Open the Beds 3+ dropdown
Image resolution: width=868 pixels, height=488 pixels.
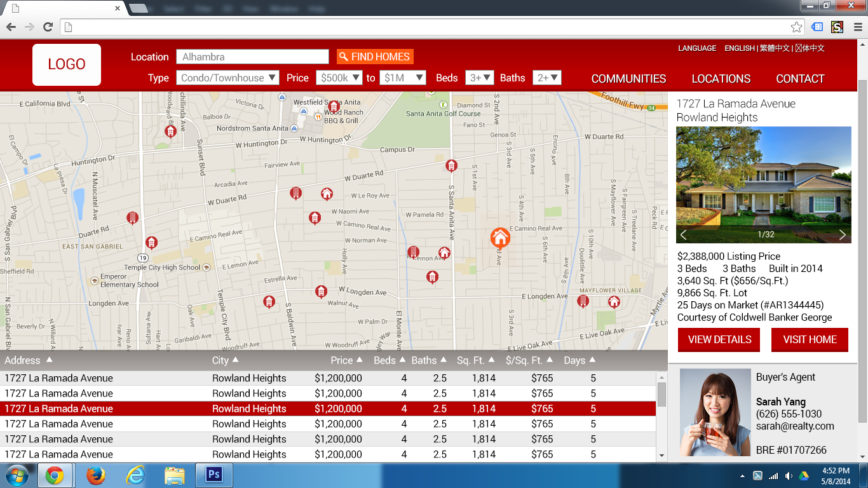coord(480,78)
